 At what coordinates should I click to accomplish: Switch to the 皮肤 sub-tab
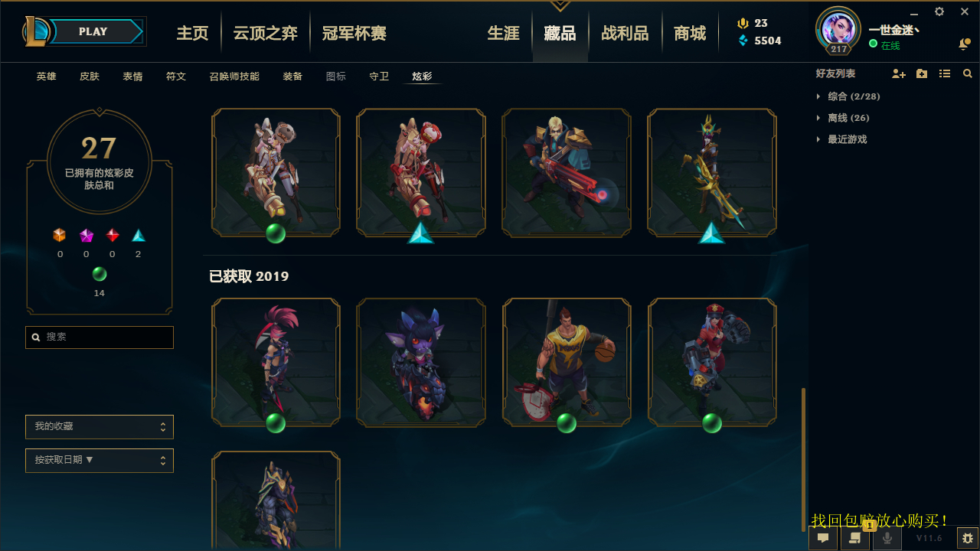point(90,77)
